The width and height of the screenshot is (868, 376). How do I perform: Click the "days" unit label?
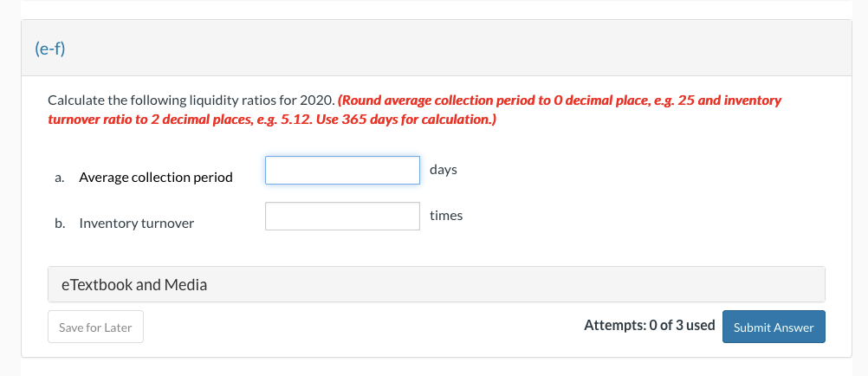(443, 170)
